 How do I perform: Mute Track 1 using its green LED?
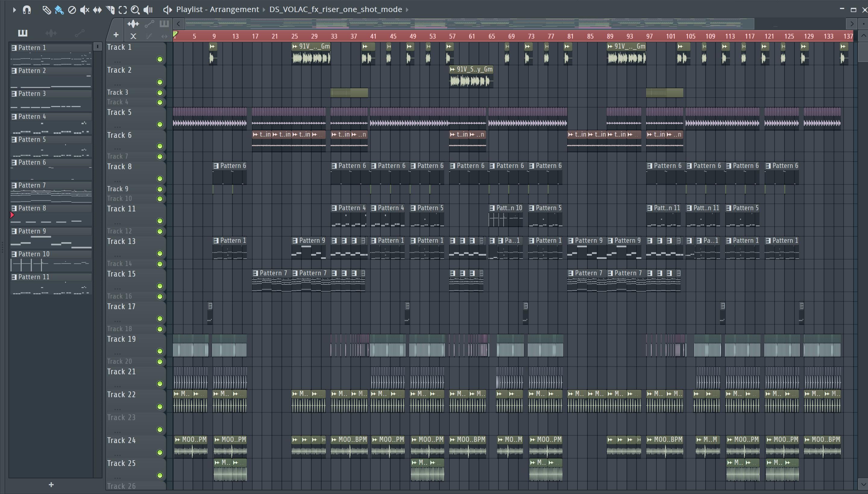coord(160,59)
